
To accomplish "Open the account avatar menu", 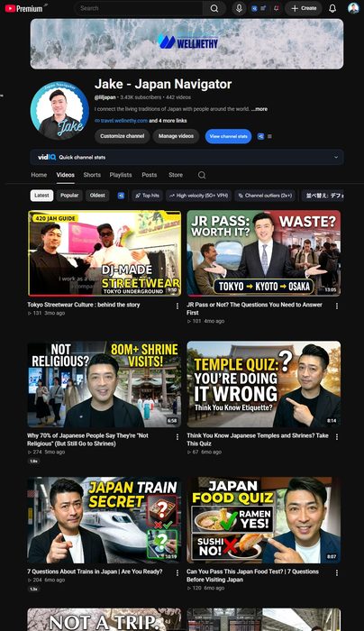I will [x=353, y=8].
